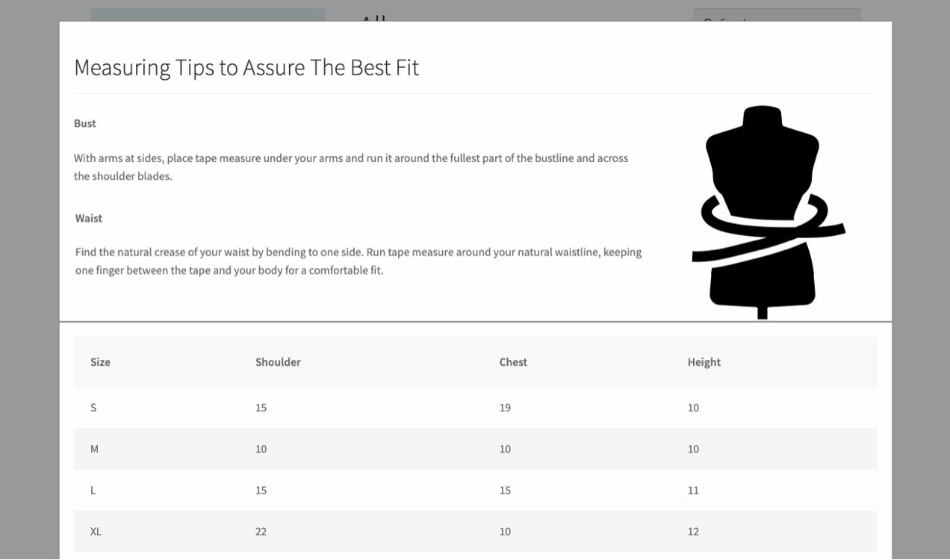Select the 'Shoulder' column header
Viewport: 950px width, 560px height.
[278, 362]
